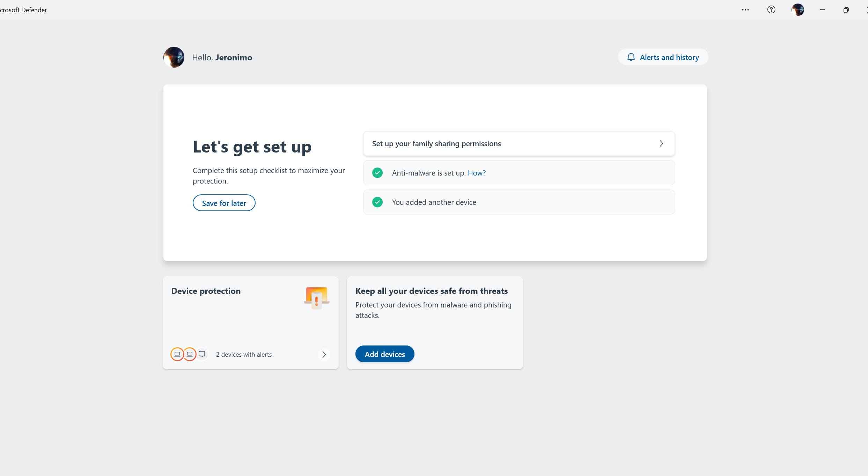868x476 pixels.
Task: Click the Device protection warning illustration
Action: (317, 298)
